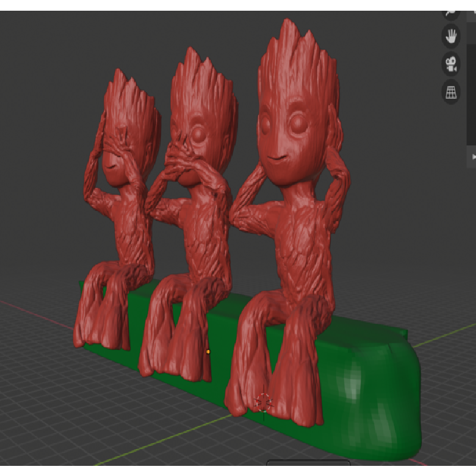Switch perspective/orthographic using grid icon
The height and width of the screenshot is (476, 476).
coord(451,92)
